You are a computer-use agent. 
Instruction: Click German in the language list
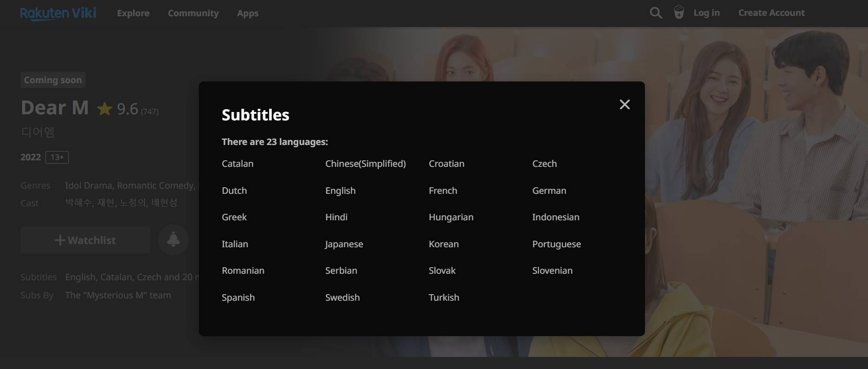tap(549, 191)
